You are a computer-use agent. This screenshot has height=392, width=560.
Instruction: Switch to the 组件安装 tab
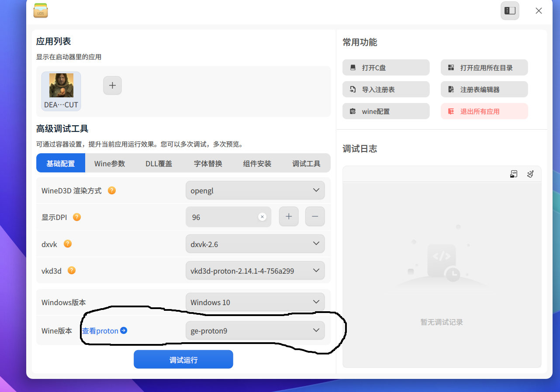tap(257, 163)
